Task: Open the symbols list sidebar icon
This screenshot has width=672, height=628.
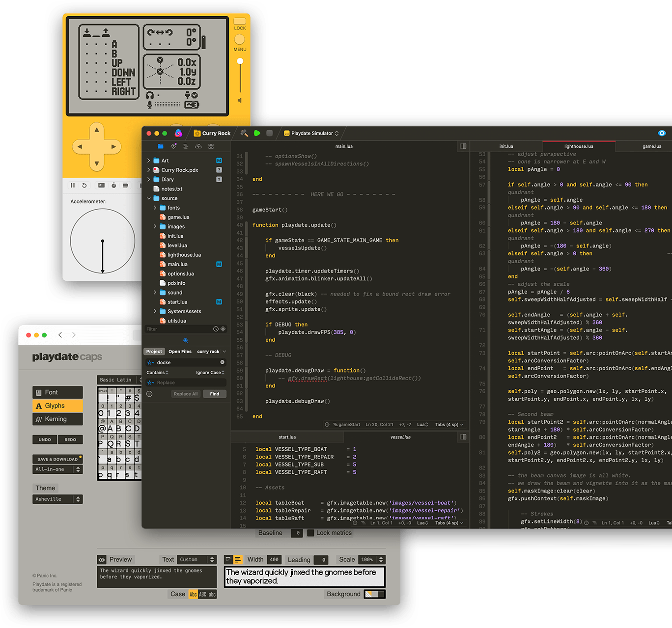Action: point(186,146)
